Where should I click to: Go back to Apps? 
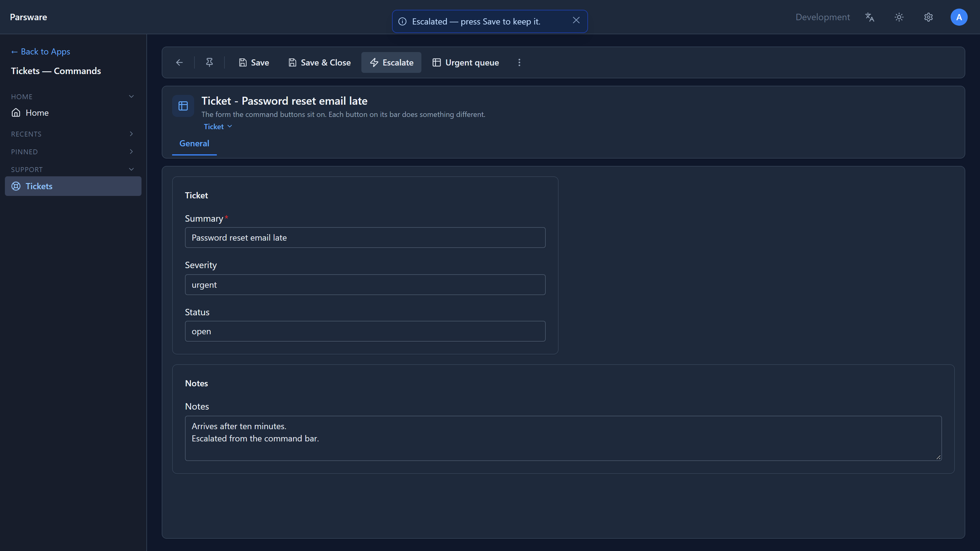click(41, 51)
